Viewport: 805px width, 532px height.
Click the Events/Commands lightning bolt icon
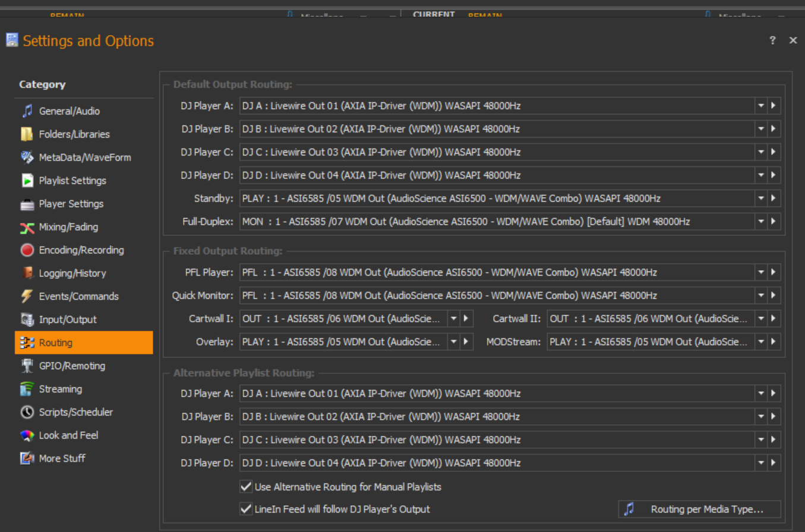pyautogui.click(x=27, y=296)
